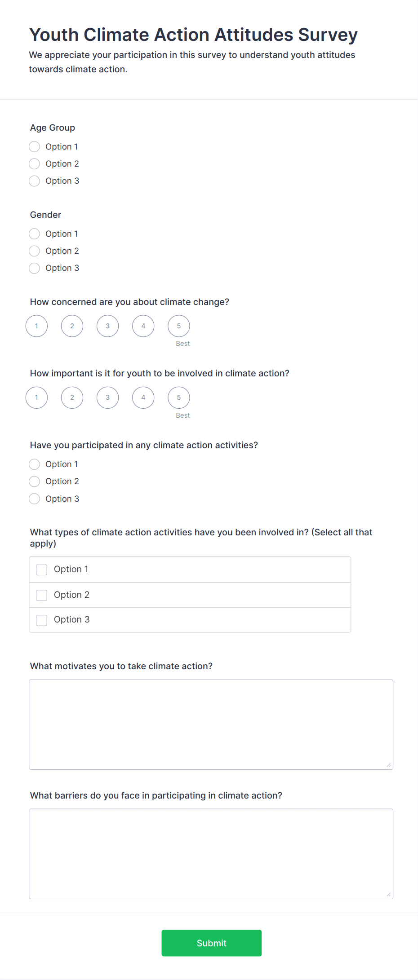Check Option 1 for activity types
418x980 pixels.
point(41,569)
